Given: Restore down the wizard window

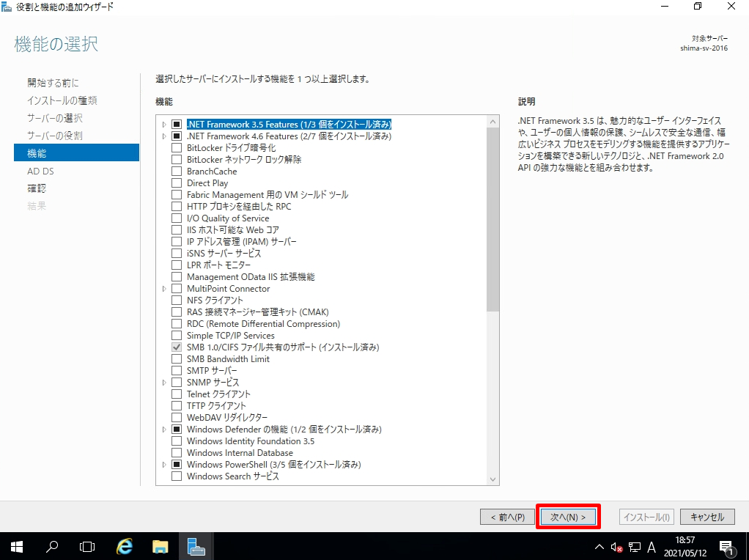Looking at the screenshot, I should click(x=698, y=6).
